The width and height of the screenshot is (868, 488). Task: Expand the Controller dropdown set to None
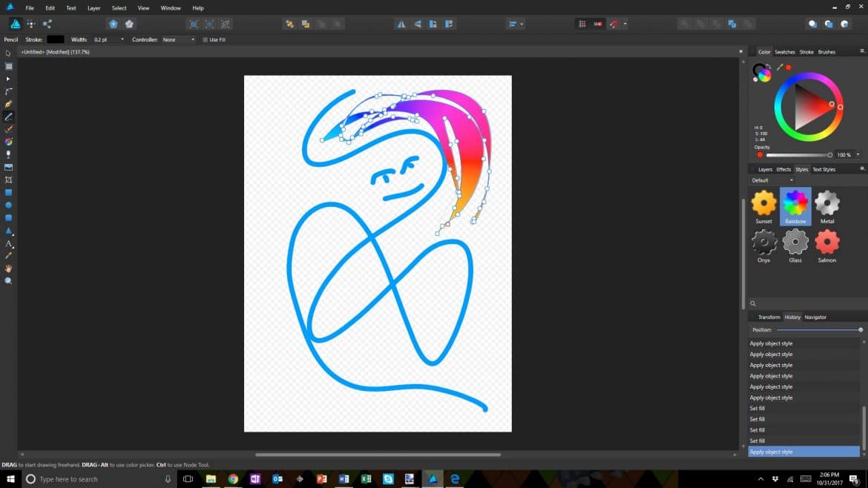tap(193, 39)
